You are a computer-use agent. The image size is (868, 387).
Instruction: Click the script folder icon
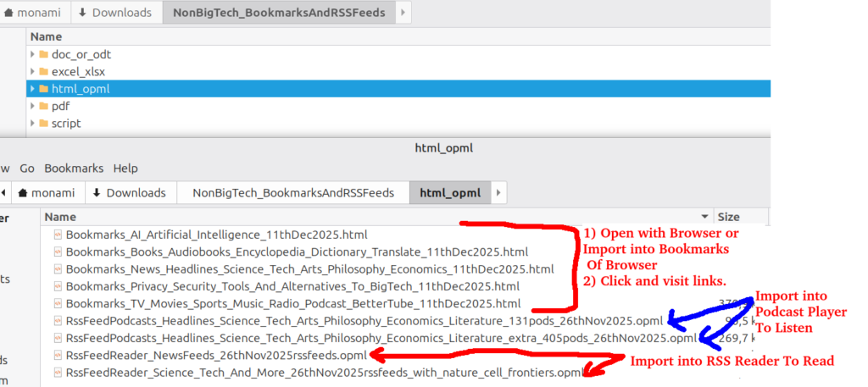point(43,124)
